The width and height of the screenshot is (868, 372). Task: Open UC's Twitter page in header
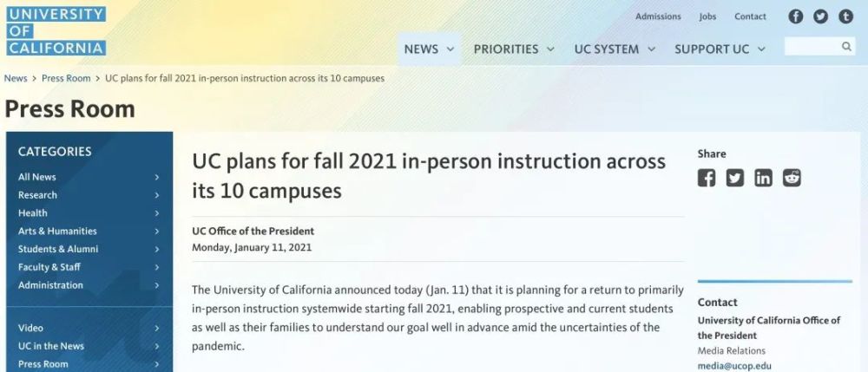coord(820,16)
